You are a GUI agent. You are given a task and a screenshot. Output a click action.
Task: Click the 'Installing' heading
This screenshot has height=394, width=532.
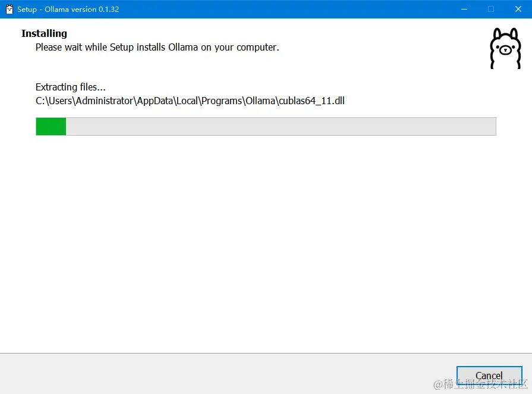coord(44,33)
